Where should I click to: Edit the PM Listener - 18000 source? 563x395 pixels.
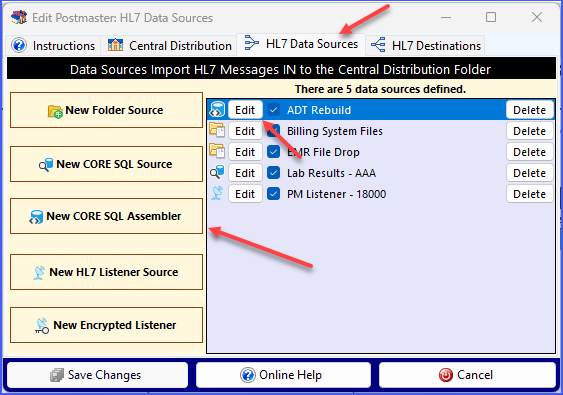[x=245, y=194]
